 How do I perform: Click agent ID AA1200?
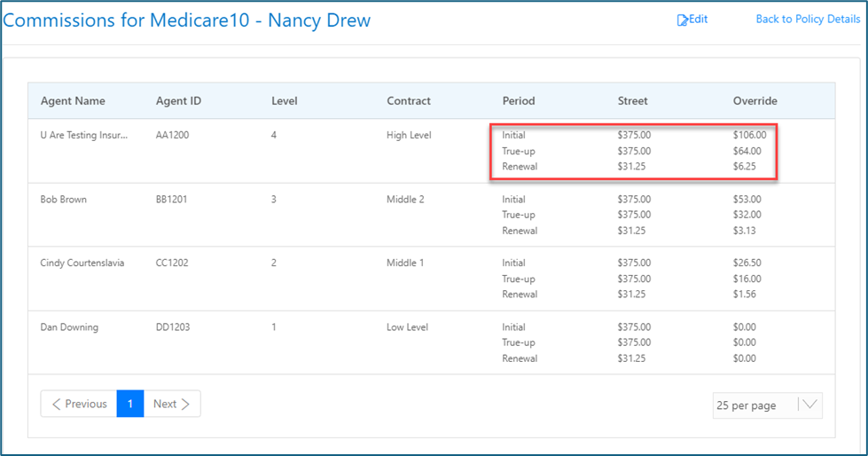172,136
